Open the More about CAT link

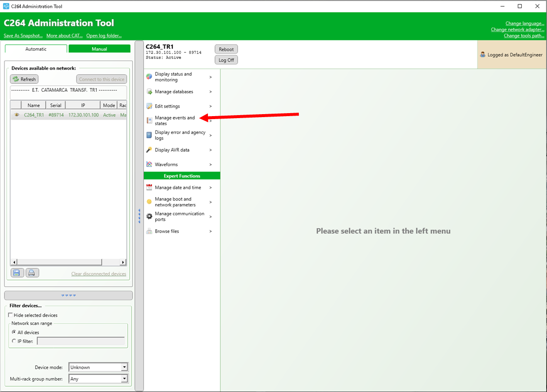tap(65, 36)
